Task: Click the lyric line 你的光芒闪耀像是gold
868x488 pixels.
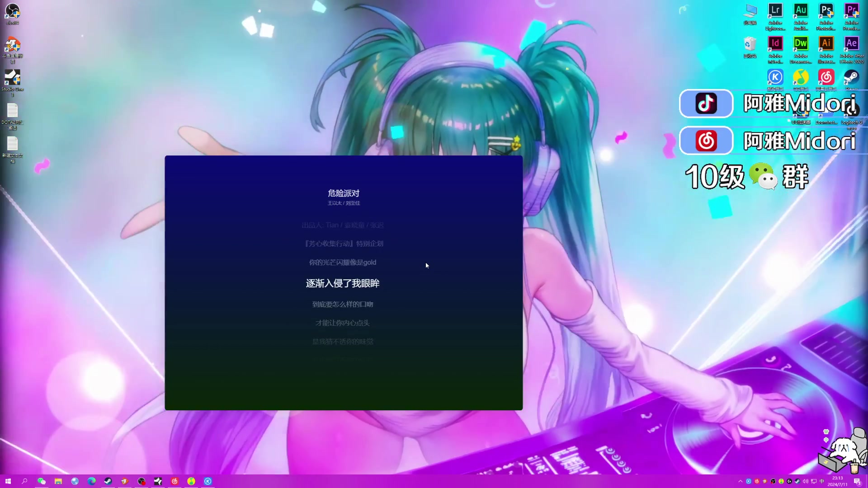Action: click(x=343, y=263)
